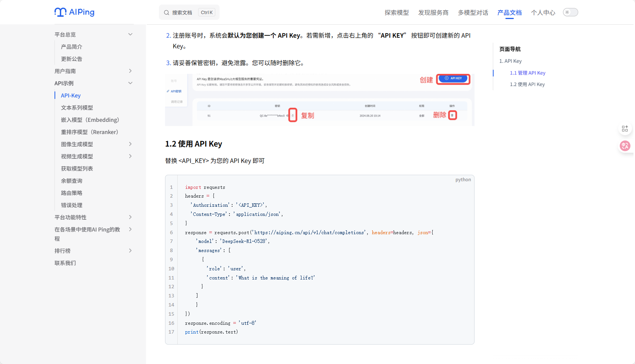
Task: Open the 多模型对话 menu item
Action: click(473, 12)
